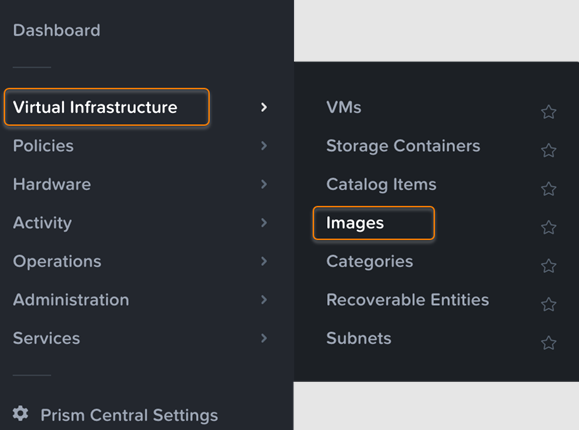Open the Hardware menu entry
This screenshot has height=430, width=579.
[52, 184]
